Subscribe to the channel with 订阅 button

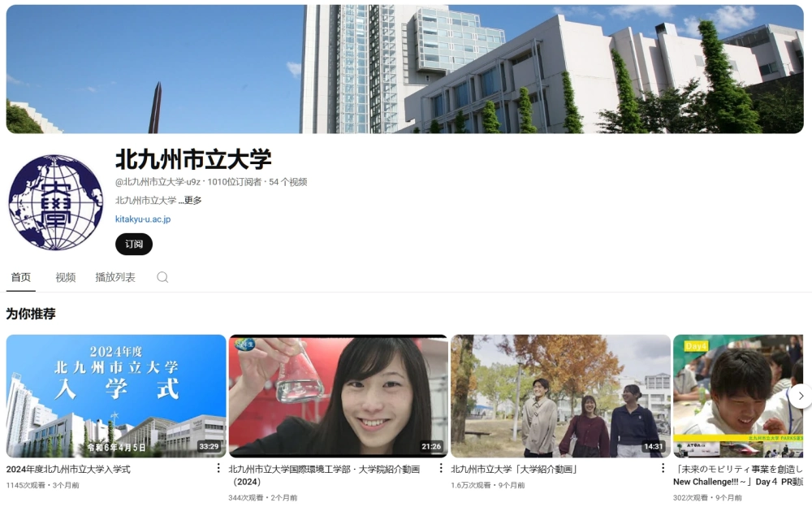click(134, 244)
